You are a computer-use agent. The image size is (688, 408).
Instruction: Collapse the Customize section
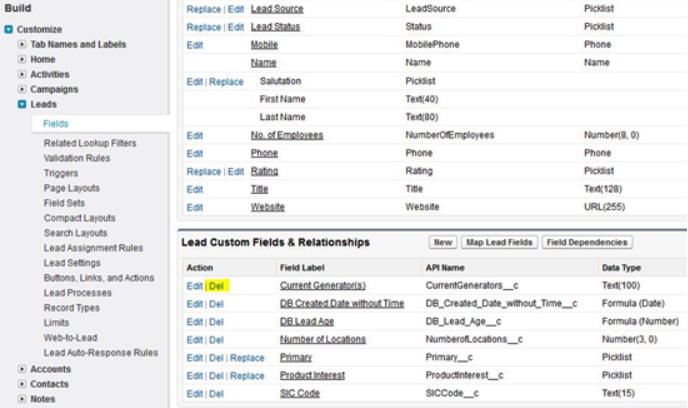(x=8, y=29)
